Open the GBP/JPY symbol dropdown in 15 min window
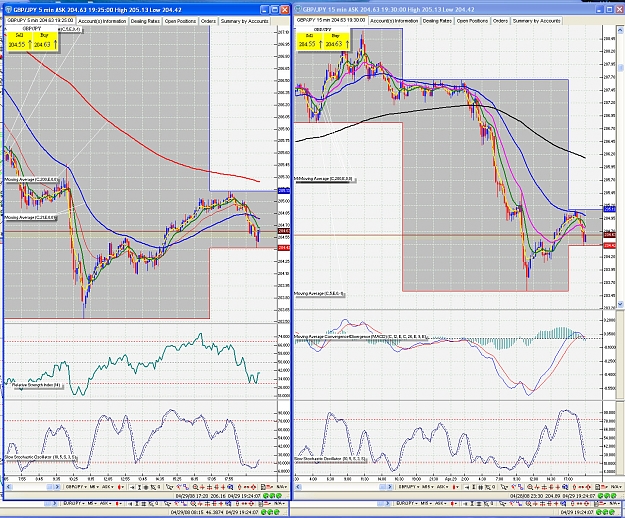 coord(409,487)
